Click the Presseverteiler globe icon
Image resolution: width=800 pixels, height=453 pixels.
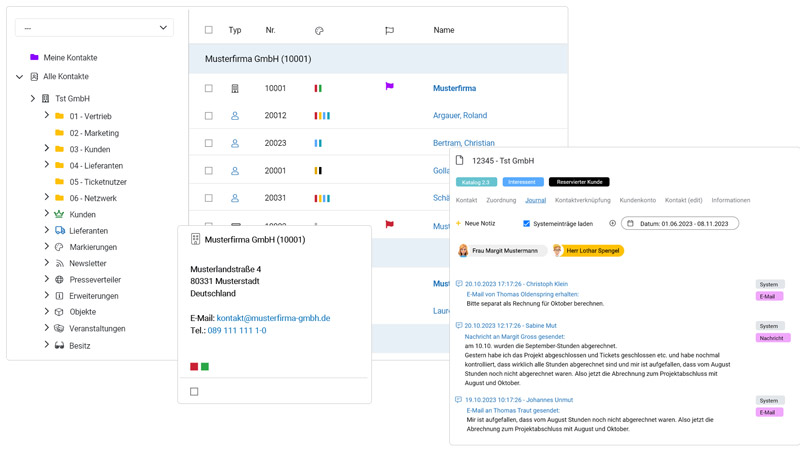pos(59,280)
